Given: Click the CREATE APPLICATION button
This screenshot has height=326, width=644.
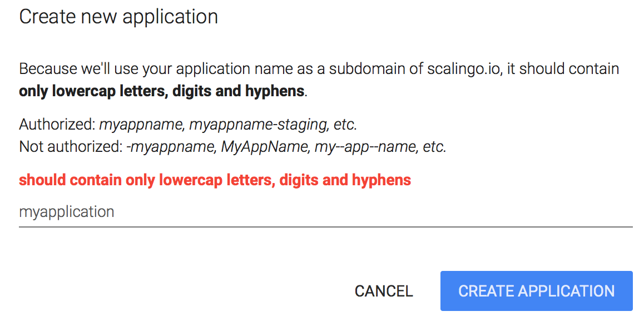Looking at the screenshot, I should tap(536, 291).
